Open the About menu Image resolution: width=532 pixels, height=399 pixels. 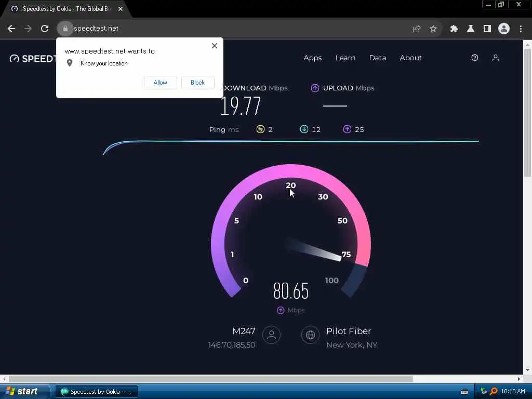coord(410,58)
